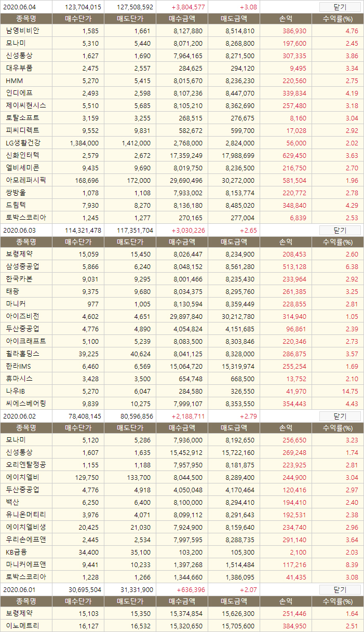Click 78,408,145 total buy amount
The width and height of the screenshot is (364, 632).
click(x=85, y=416)
